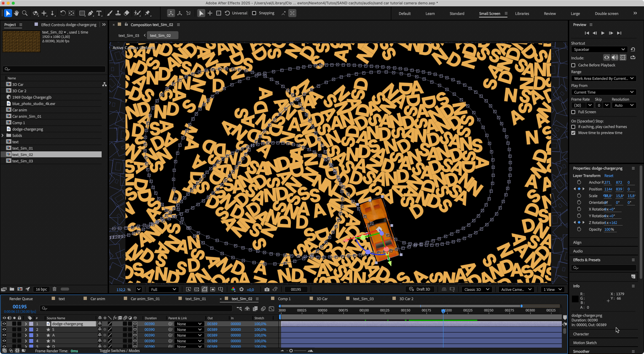
Task: Select the Zoom magnifier tool
Action: (24, 13)
